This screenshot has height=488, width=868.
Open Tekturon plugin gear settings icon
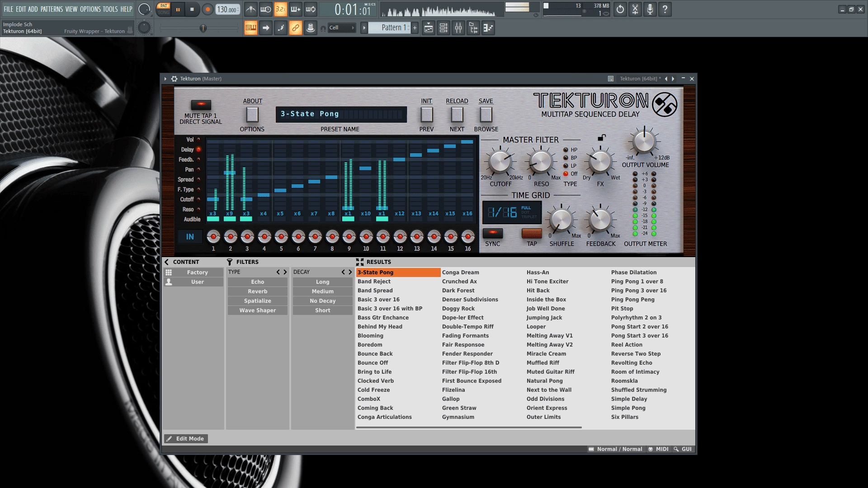click(x=174, y=79)
